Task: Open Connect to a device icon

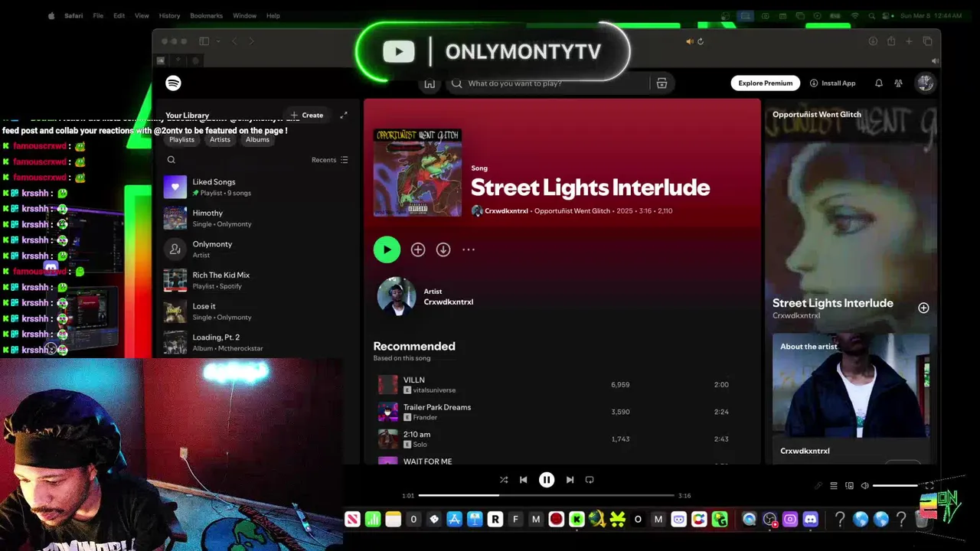Action: (849, 486)
